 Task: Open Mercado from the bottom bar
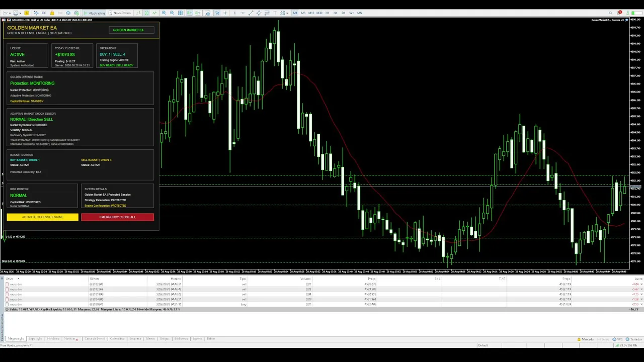pos(585,339)
